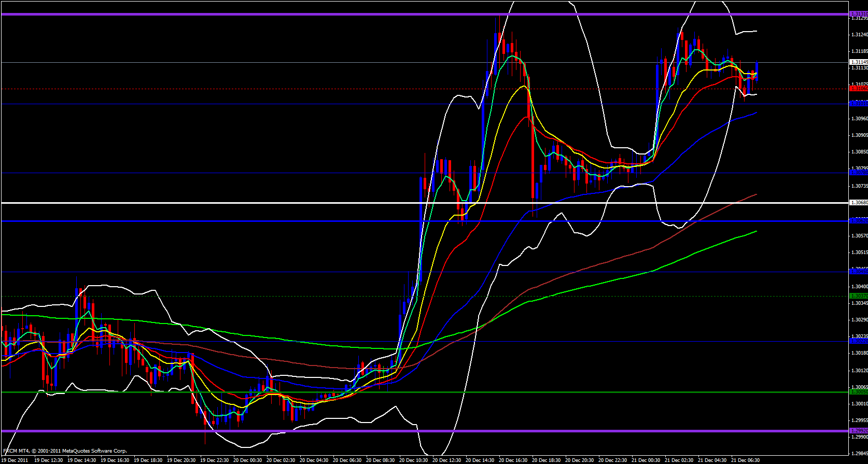Click the 1.30735 price axis value
The height and width of the screenshot is (464, 868).
coord(859,186)
